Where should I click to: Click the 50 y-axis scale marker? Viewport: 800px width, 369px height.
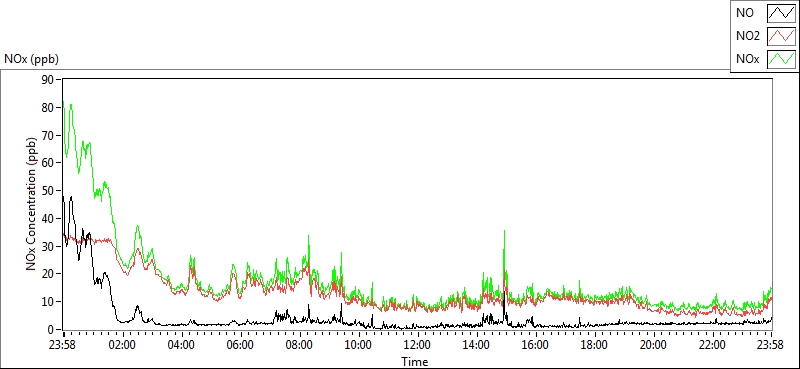48,191
